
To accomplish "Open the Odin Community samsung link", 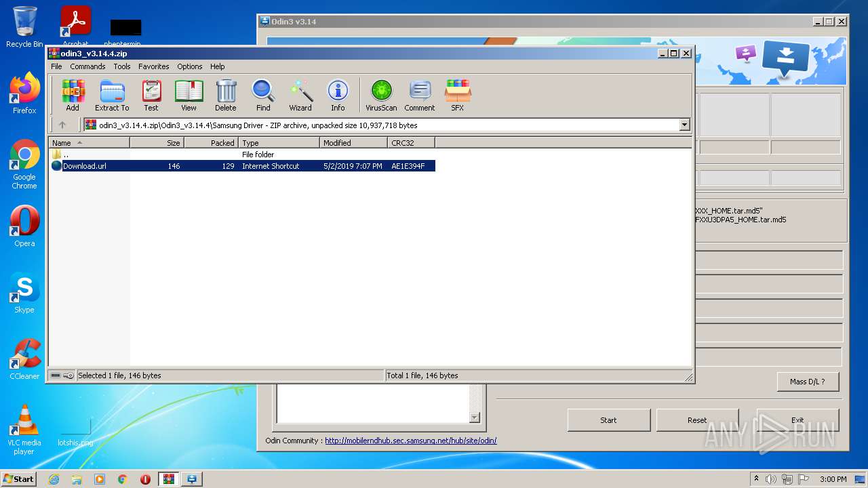I will click(410, 441).
